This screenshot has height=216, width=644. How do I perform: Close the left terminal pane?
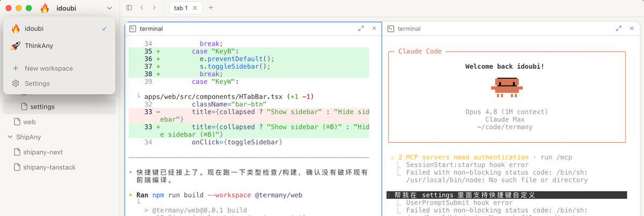point(374,28)
